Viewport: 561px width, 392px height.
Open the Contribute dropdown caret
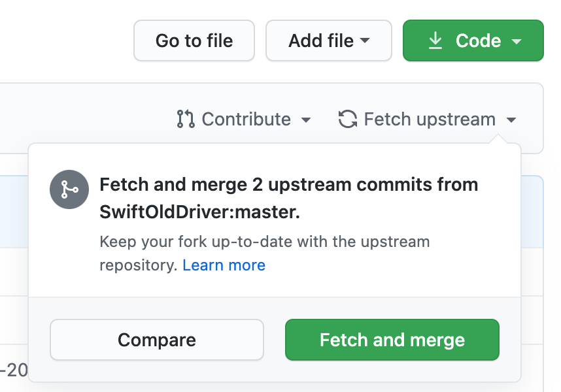point(306,120)
